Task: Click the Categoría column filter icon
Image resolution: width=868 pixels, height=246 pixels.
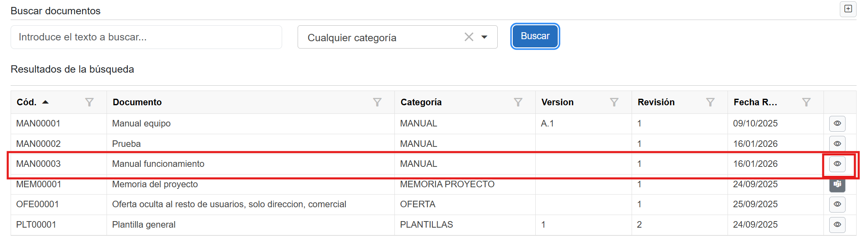Action: [518, 102]
